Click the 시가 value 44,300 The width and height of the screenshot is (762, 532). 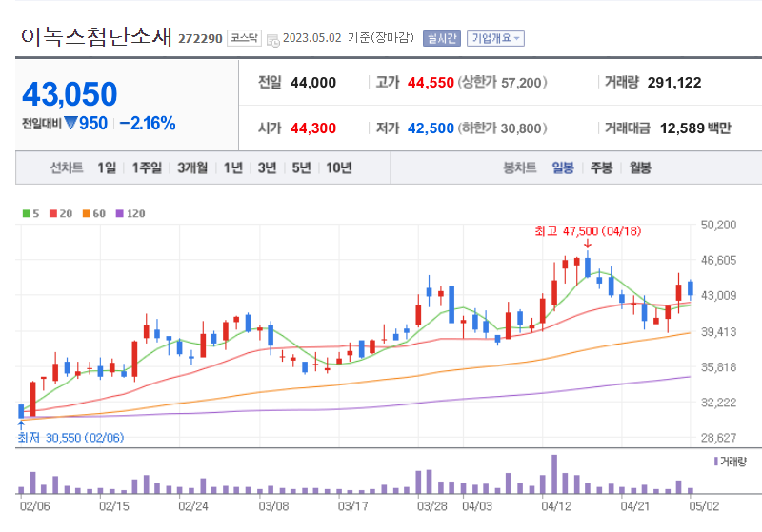(x=313, y=128)
